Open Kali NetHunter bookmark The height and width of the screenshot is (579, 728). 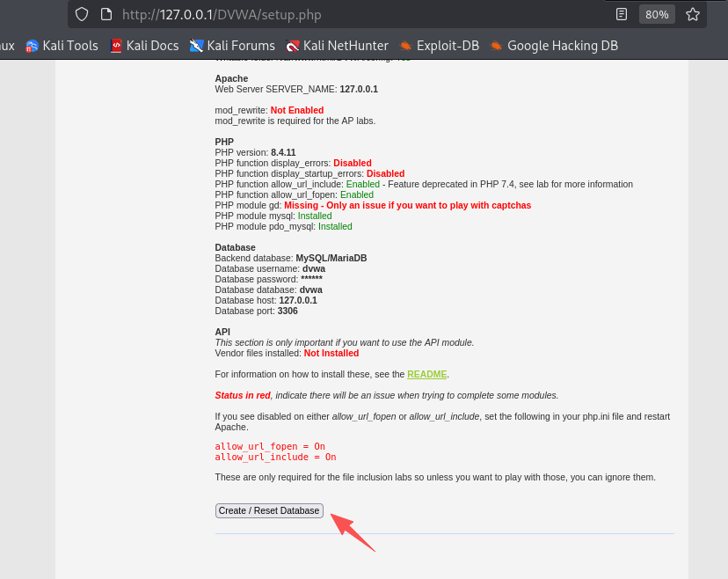337,46
